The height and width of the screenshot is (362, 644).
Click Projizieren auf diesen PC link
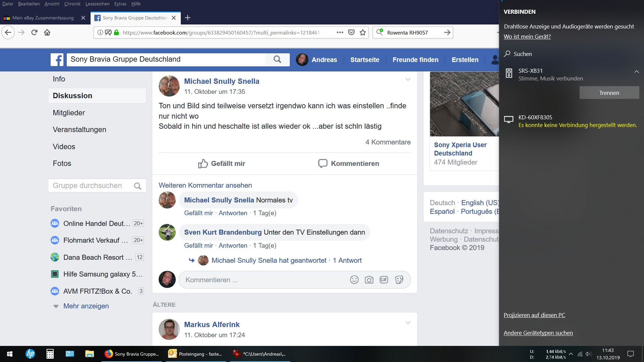coord(534,315)
